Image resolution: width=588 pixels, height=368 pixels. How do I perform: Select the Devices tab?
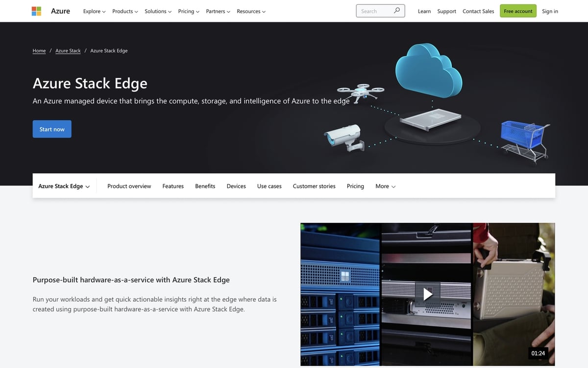click(236, 186)
